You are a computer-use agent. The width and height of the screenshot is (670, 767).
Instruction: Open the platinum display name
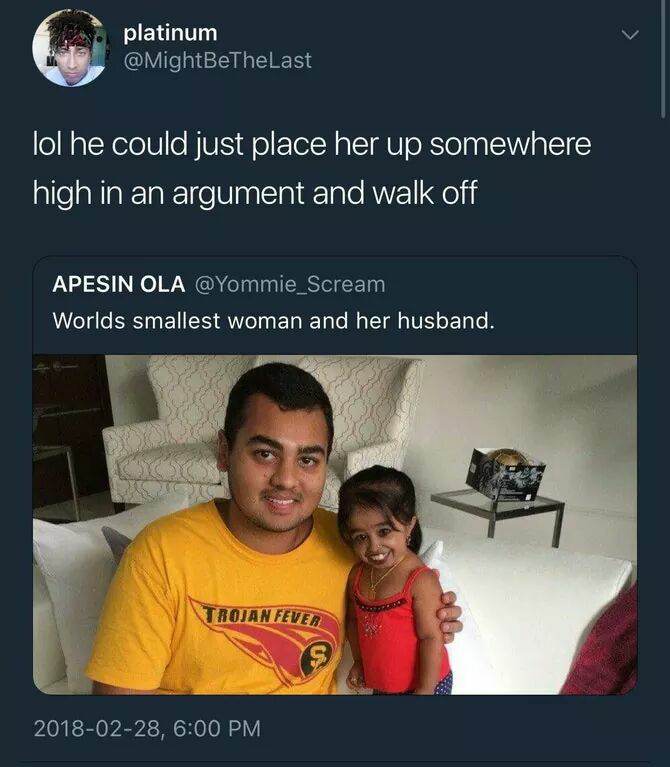(170, 33)
